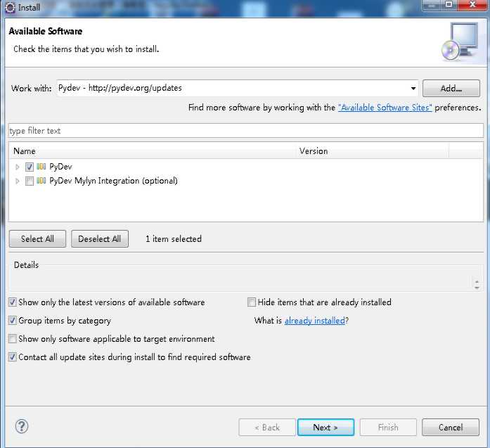Open the Work with dropdown arrow
Image resolution: width=490 pixels, height=448 pixels.
point(413,89)
